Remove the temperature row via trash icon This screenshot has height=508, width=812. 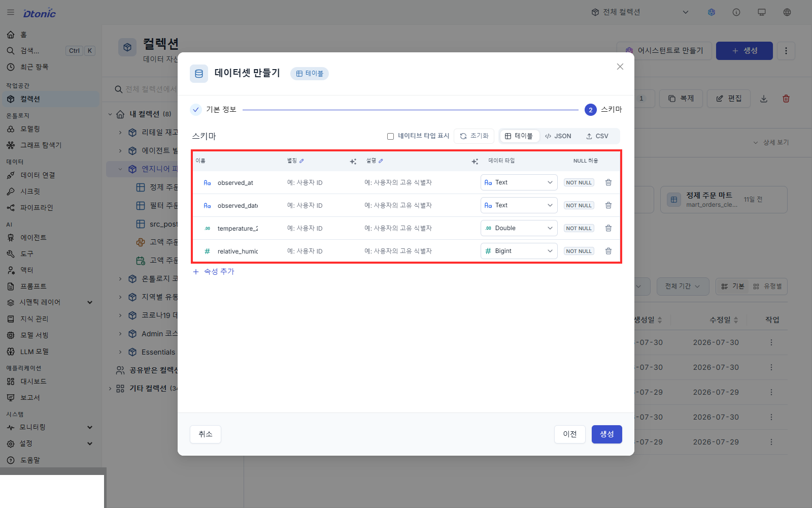click(608, 228)
